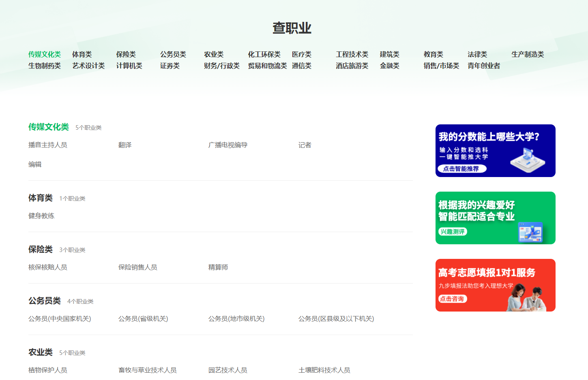Select the 酒店旅游类 category
Viewport: 588px width, 380px height.
[x=352, y=66]
